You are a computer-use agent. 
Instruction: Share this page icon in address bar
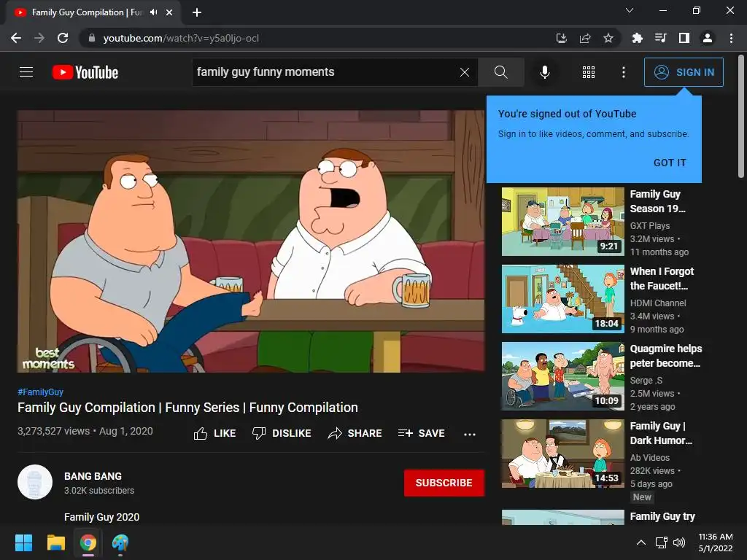(x=585, y=38)
